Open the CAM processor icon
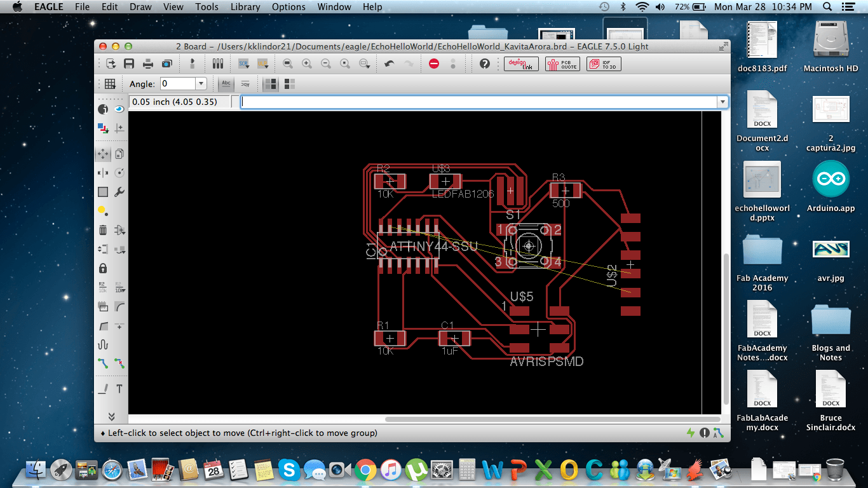Screen dimensions: 868x488 166,64
